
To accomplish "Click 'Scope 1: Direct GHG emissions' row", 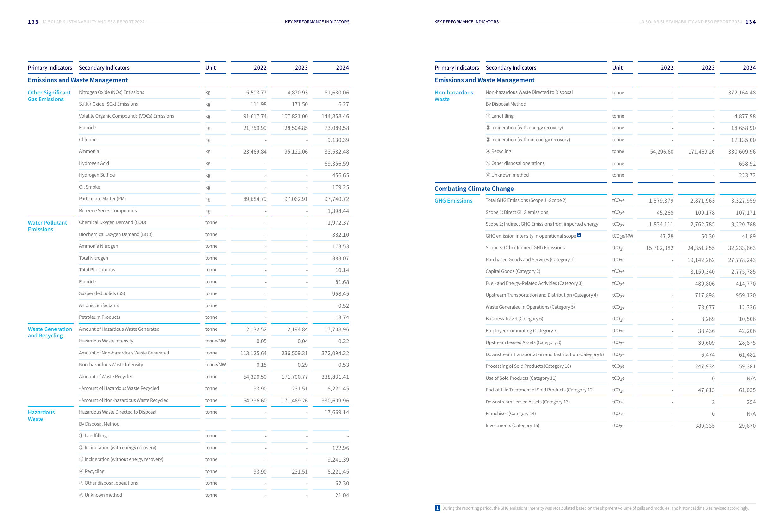I will point(517,212).
